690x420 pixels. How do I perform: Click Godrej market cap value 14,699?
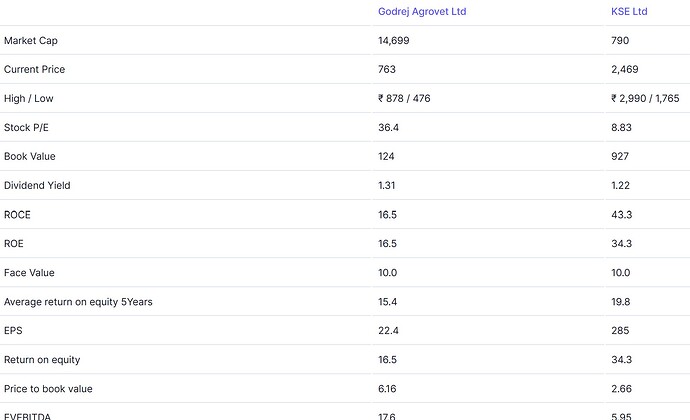(394, 41)
